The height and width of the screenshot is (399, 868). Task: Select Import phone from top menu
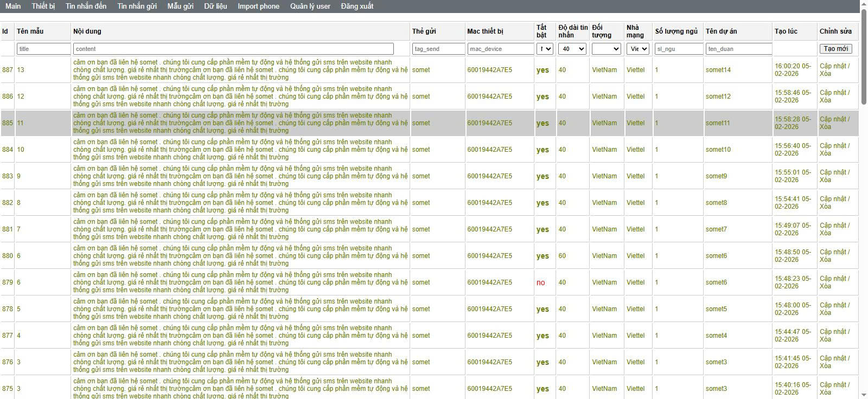[258, 7]
